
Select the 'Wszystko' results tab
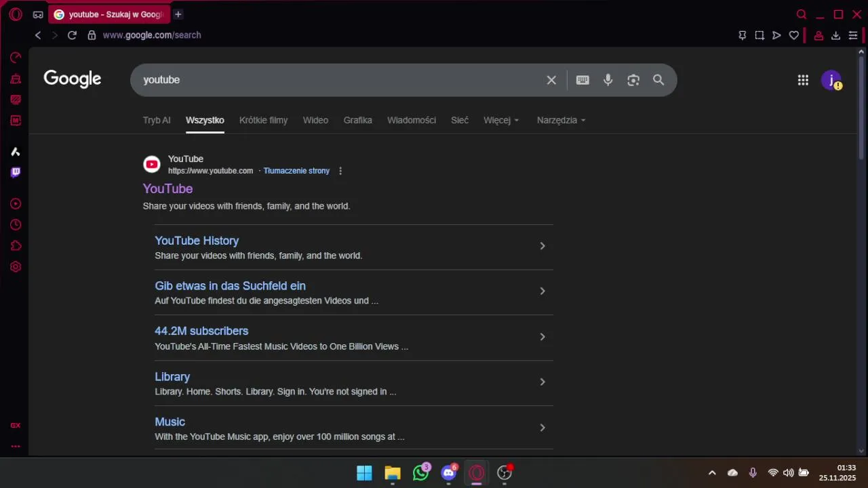pyautogui.click(x=205, y=120)
